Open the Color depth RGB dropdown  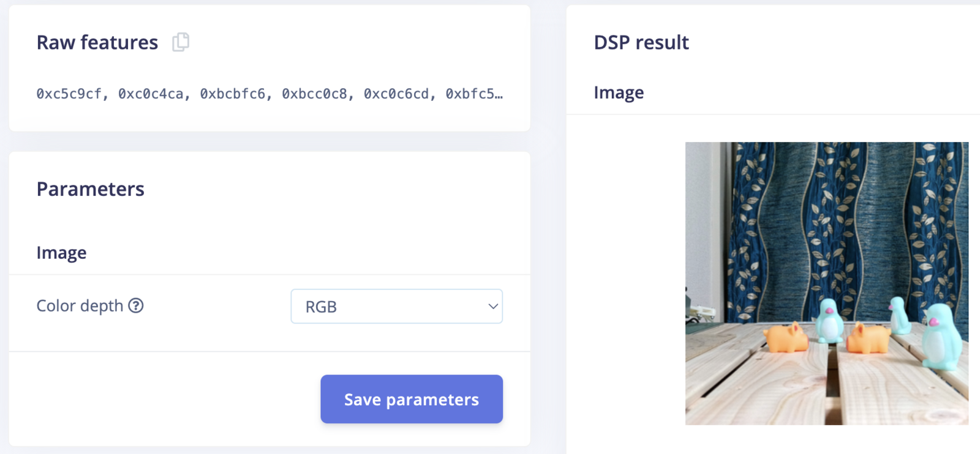pyautogui.click(x=396, y=307)
